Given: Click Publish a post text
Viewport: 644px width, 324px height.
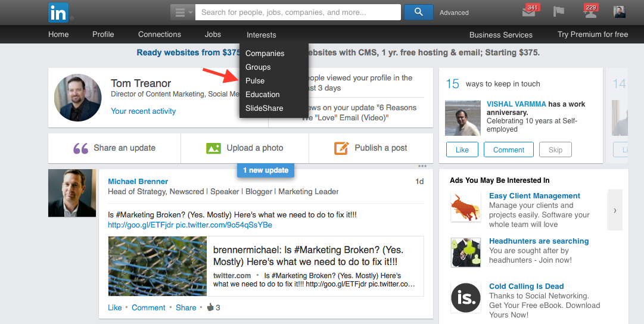Looking at the screenshot, I should (x=381, y=148).
